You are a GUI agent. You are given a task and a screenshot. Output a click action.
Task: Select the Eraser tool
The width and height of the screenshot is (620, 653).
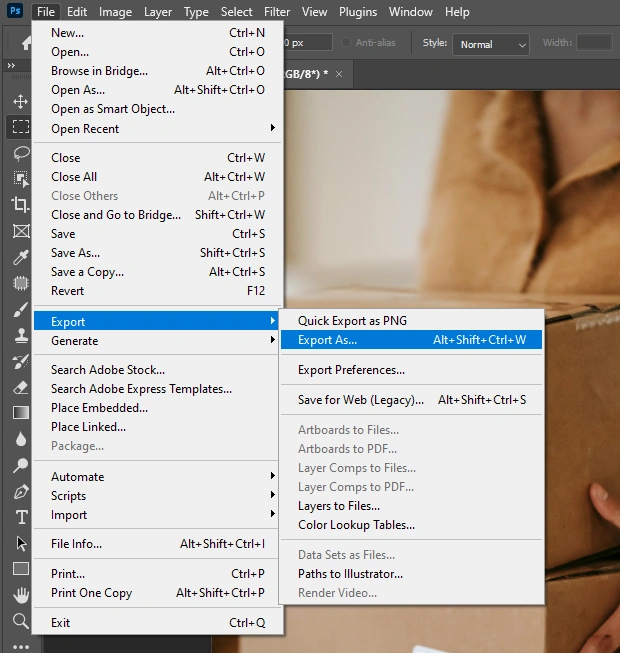tap(20, 387)
